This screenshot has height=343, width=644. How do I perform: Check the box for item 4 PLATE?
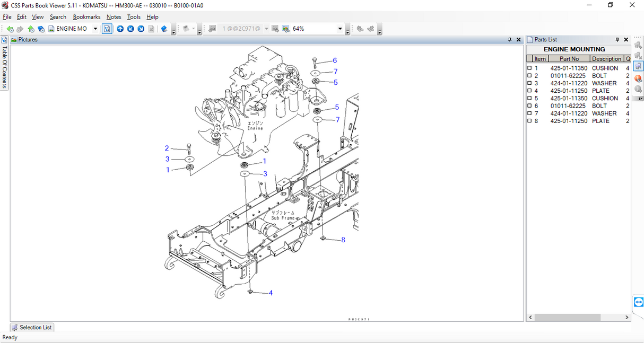[x=529, y=91]
